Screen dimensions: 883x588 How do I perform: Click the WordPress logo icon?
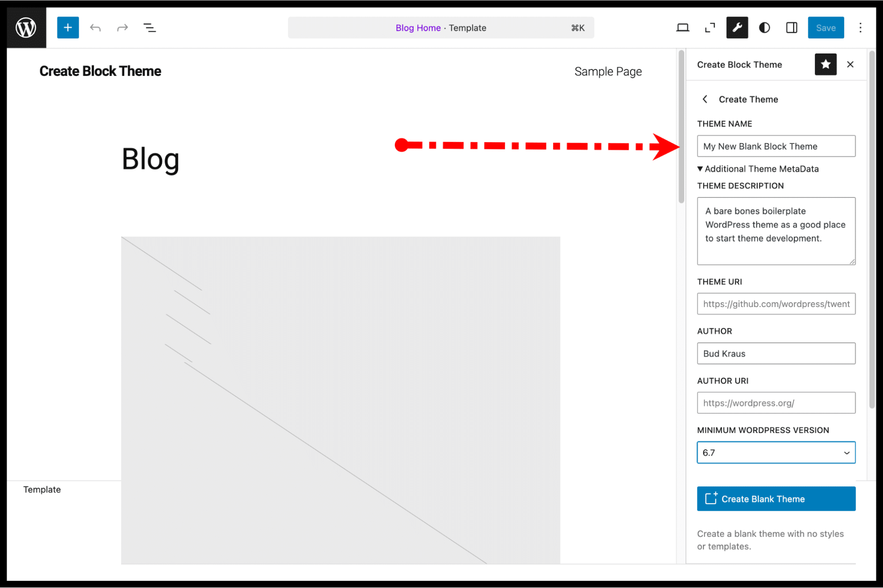[x=26, y=27]
